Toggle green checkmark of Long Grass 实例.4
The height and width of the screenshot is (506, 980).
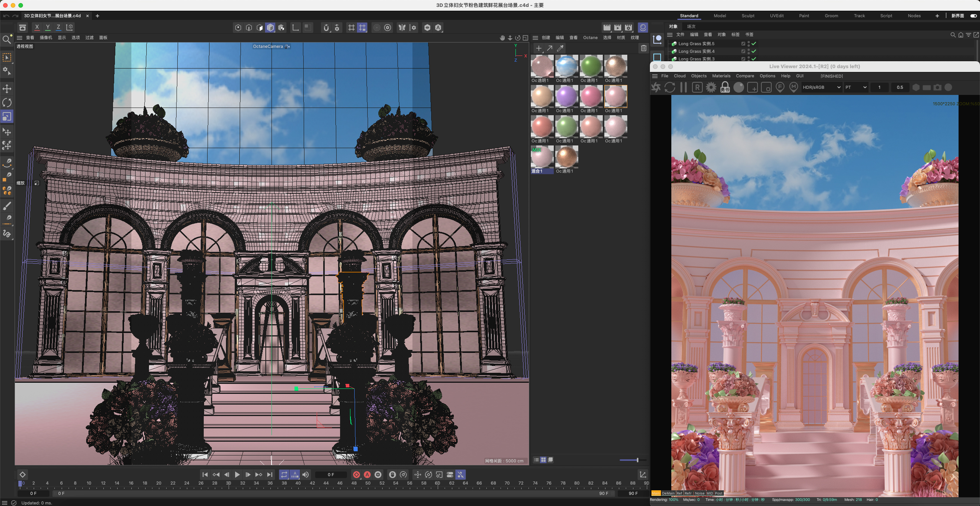pos(754,51)
